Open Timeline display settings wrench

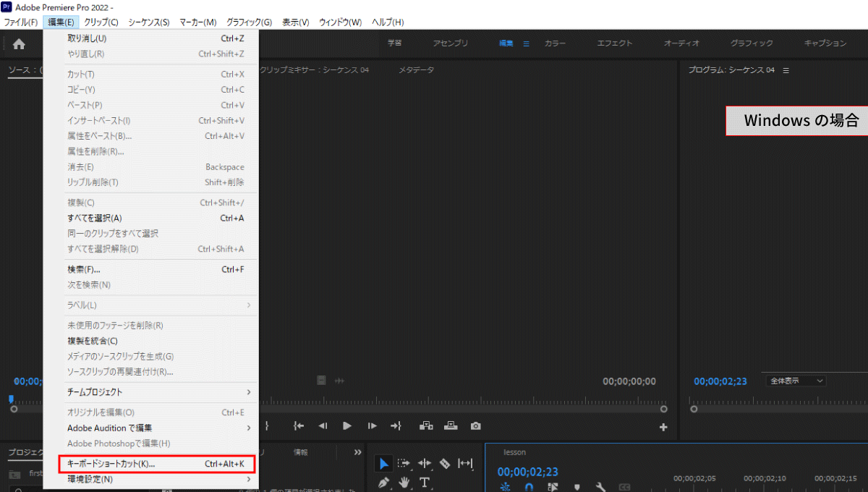click(x=600, y=487)
